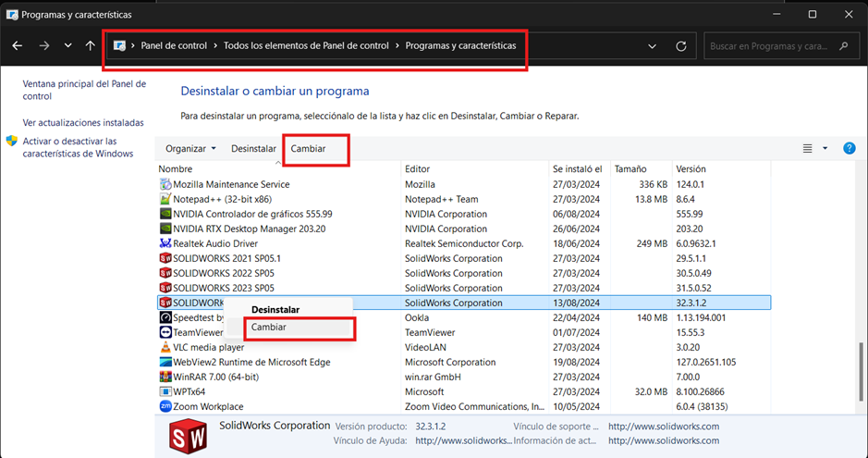
Task: Go to the parent folder with up arrow
Action: click(91, 46)
